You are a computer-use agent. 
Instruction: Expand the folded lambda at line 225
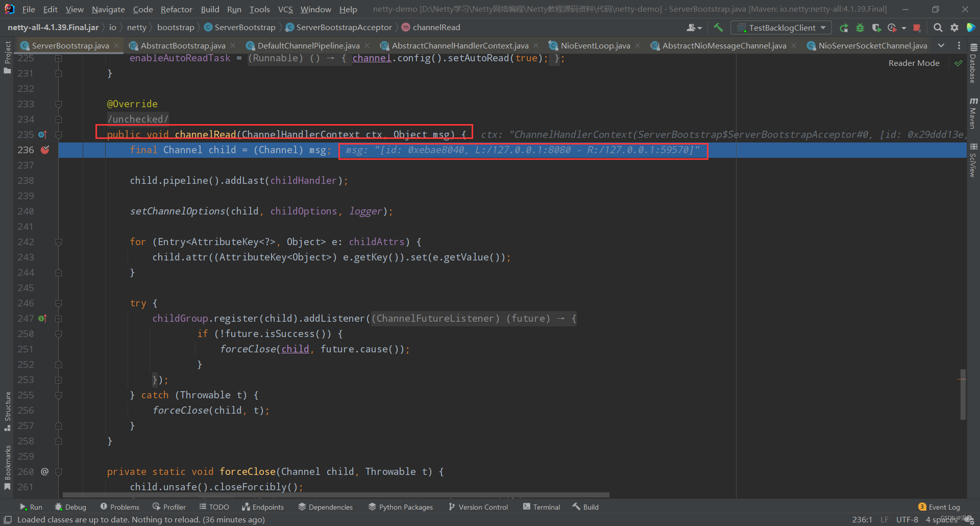click(59, 58)
